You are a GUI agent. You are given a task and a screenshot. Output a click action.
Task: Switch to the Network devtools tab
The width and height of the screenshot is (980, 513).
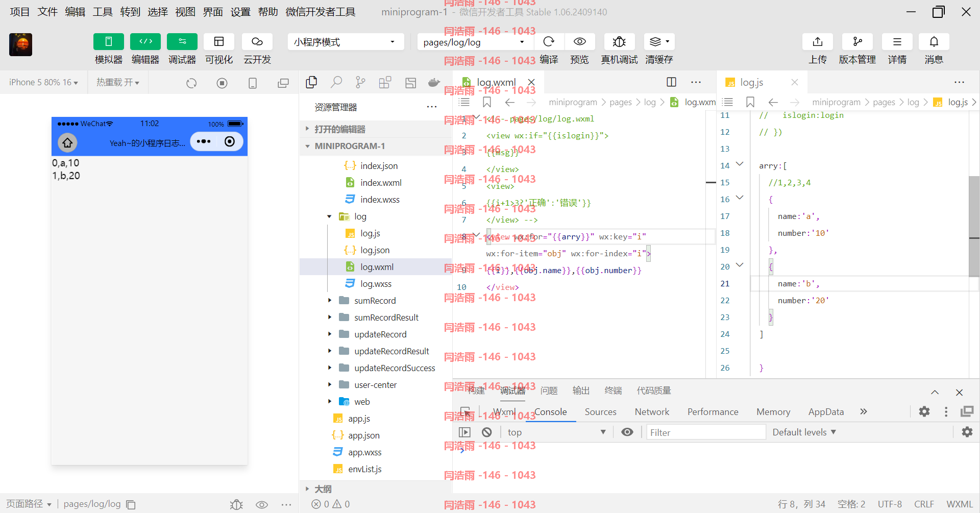tap(652, 412)
